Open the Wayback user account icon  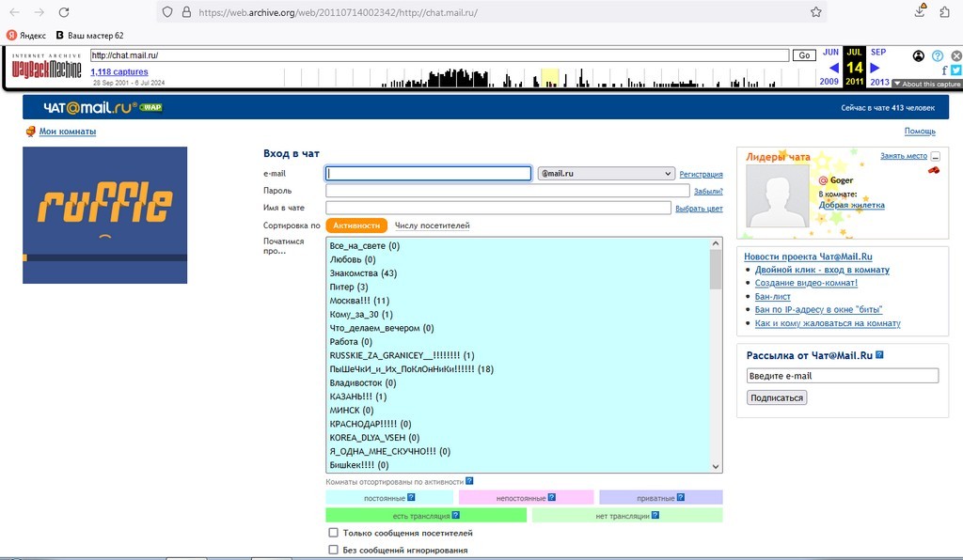coord(918,55)
